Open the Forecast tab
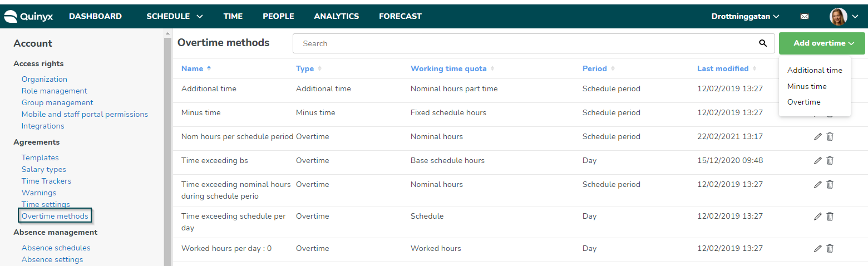Screen dimensions: 868x266 pyautogui.click(x=401, y=16)
